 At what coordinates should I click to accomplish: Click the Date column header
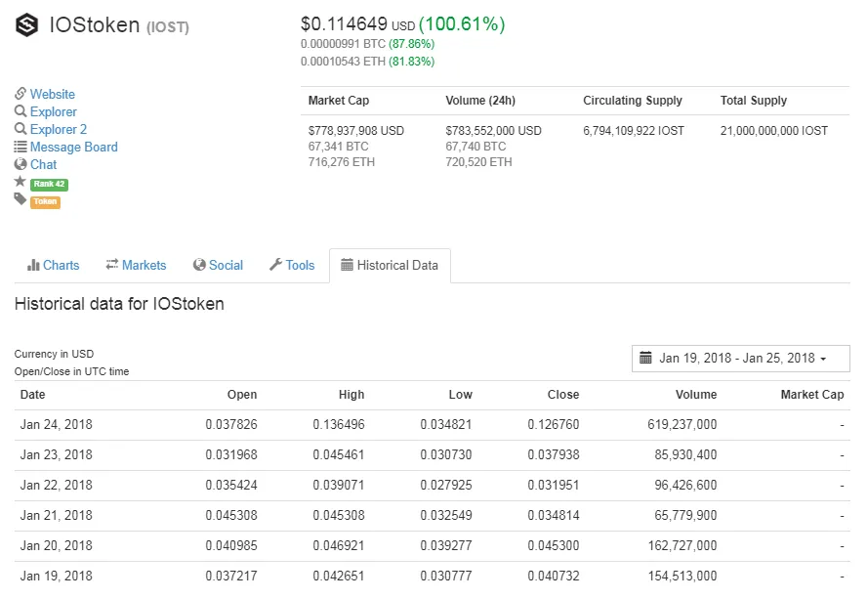tap(32, 395)
